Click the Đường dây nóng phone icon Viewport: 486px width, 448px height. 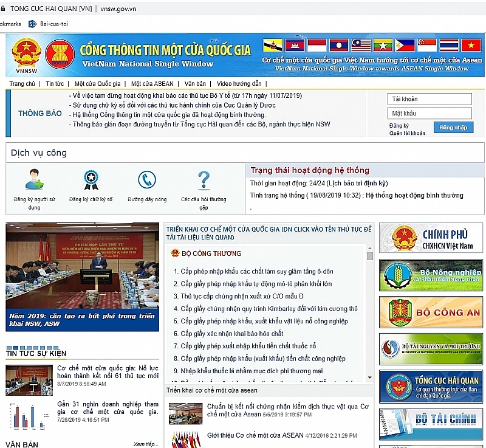(147, 180)
